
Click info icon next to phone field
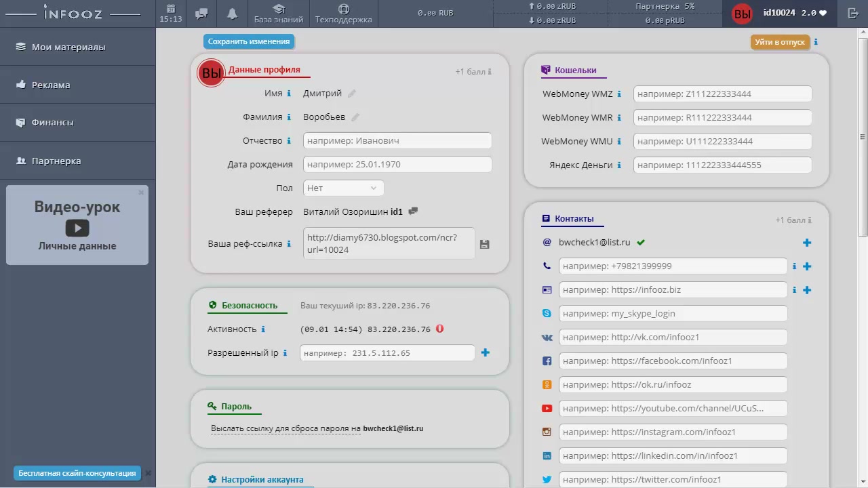[x=794, y=266]
